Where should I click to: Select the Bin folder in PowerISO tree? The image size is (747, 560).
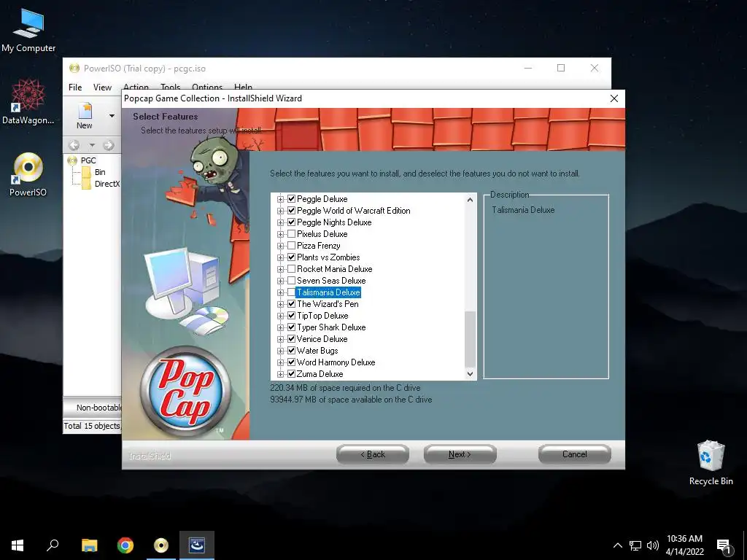[x=99, y=172]
